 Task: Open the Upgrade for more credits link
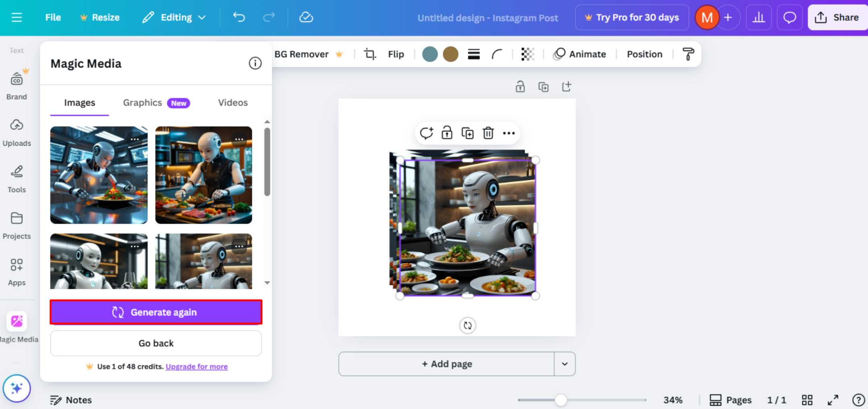tap(197, 366)
